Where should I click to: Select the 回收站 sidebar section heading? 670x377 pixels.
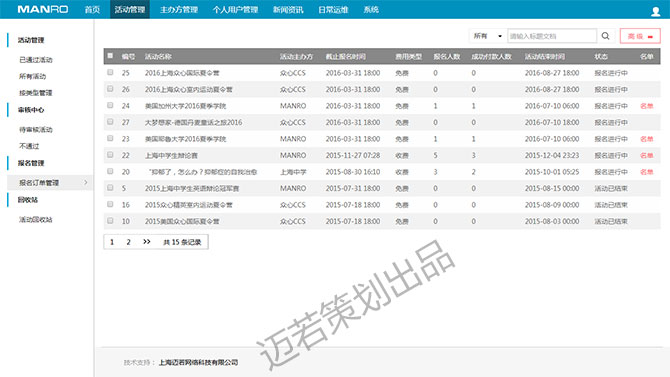point(28,200)
